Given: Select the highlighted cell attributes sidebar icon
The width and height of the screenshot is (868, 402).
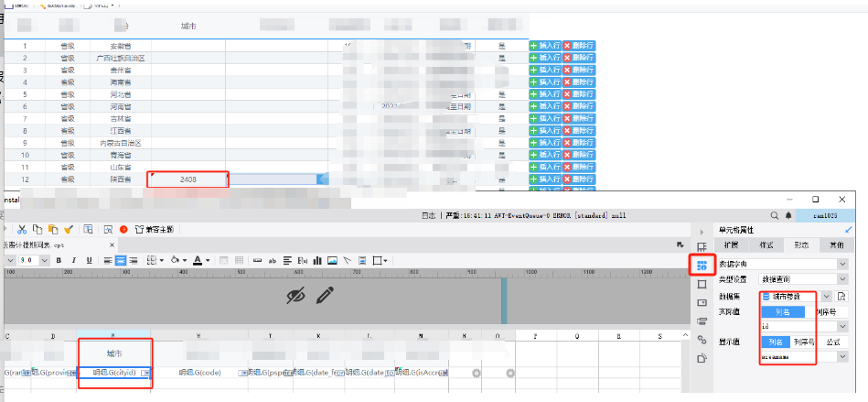Looking at the screenshot, I should (x=702, y=266).
